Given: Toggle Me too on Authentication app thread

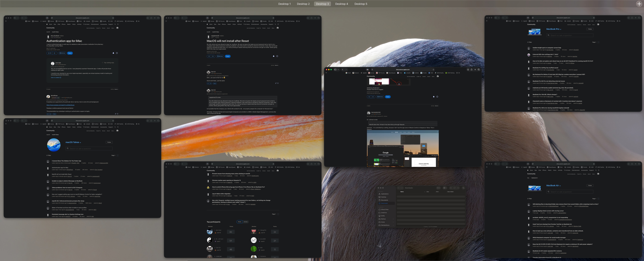Looking at the screenshot, I should [x=62, y=53].
